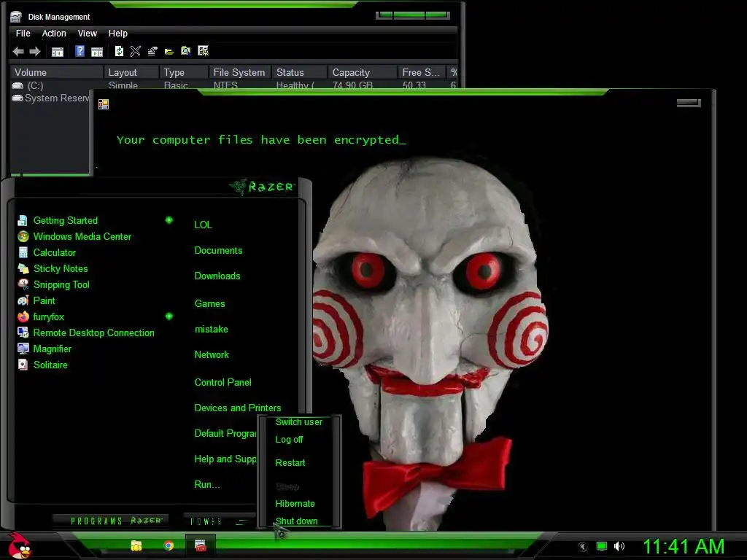Show hidden tray icons arrow
The height and width of the screenshot is (560, 747).
click(x=582, y=547)
